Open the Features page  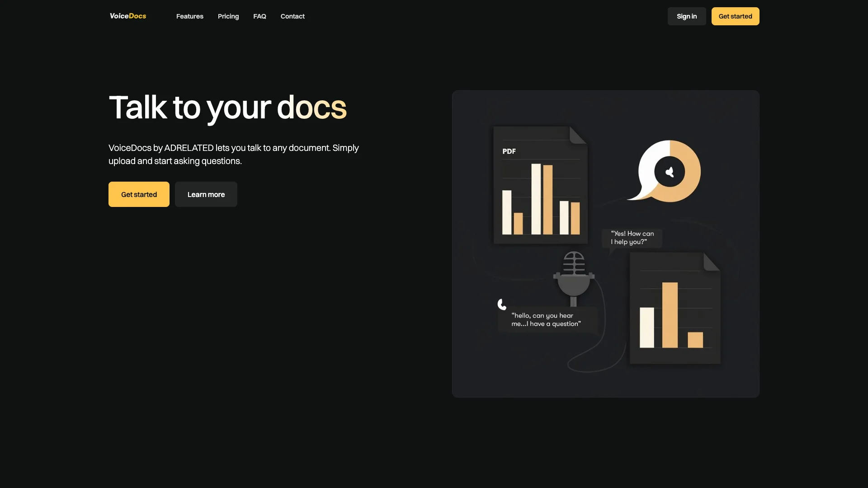point(189,16)
